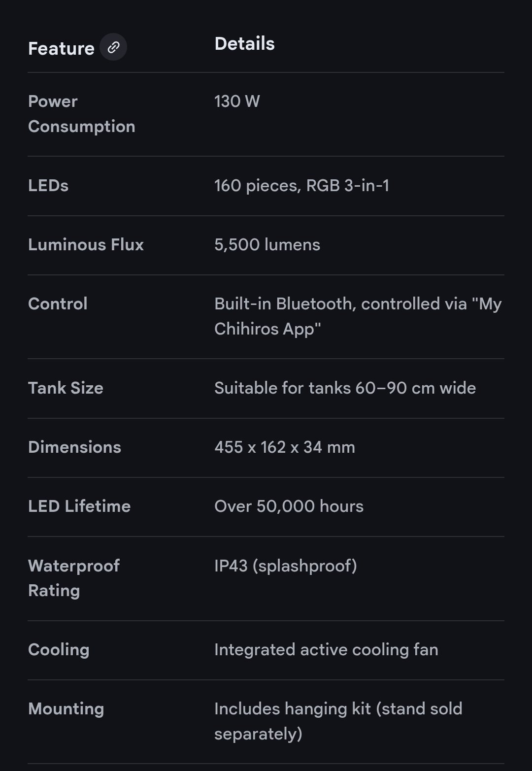The image size is (532, 771).
Task: Click the LED Lifetime label
Action: [x=79, y=506]
